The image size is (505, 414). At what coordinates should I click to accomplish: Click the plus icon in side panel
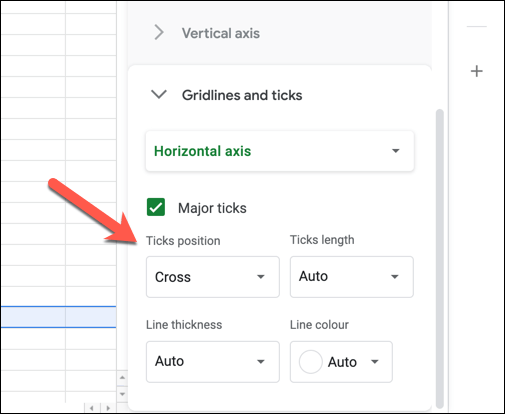pos(477,71)
